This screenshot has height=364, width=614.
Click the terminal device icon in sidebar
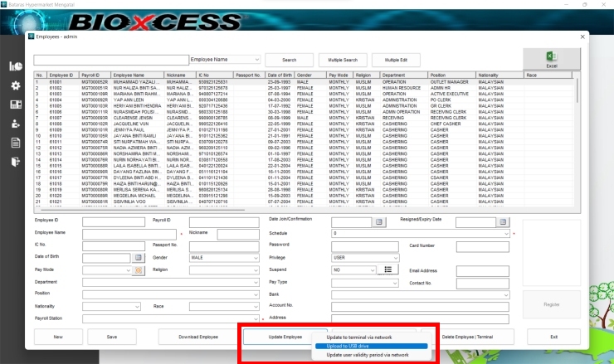pyautogui.click(x=15, y=104)
